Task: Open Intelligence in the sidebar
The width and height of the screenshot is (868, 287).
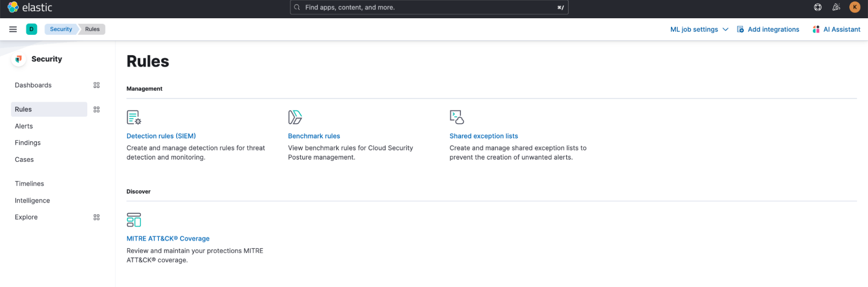Action: (x=33, y=200)
